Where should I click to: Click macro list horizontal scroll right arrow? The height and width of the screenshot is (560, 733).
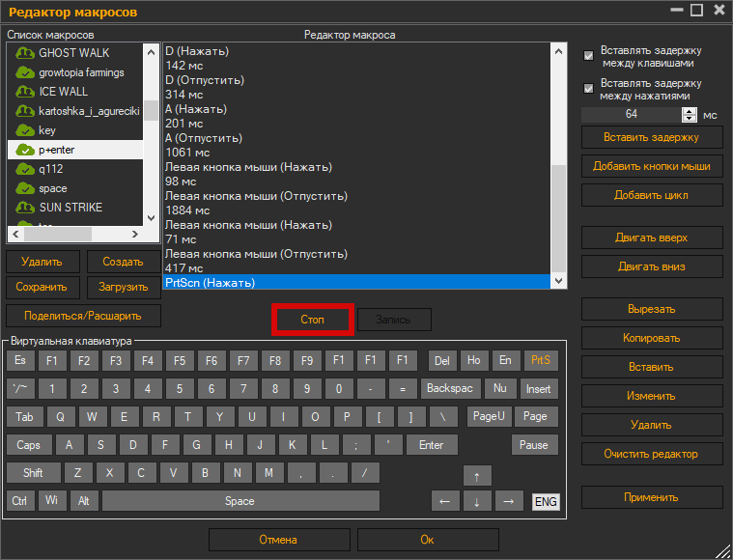click(x=135, y=235)
